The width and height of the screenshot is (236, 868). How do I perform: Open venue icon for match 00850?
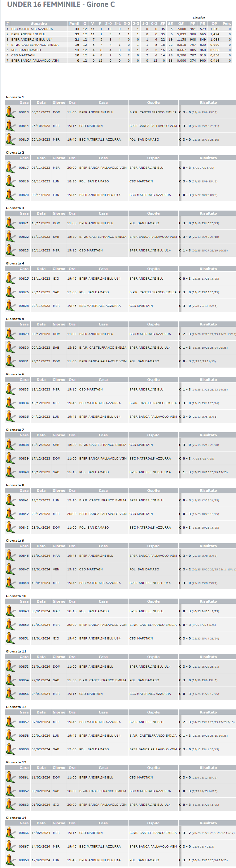[11, 625]
